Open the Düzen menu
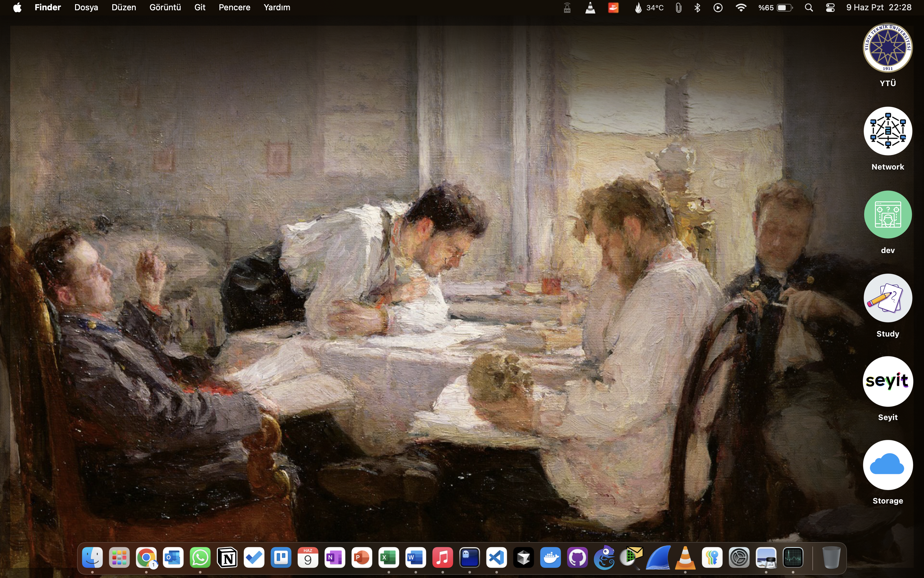This screenshot has width=924, height=578. pyautogui.click(x=124, y=7)
